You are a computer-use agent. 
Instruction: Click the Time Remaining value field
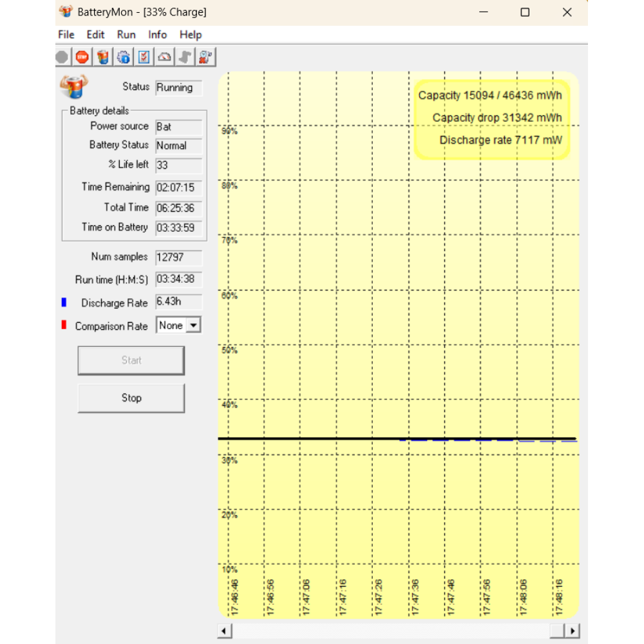coord(178,188)
